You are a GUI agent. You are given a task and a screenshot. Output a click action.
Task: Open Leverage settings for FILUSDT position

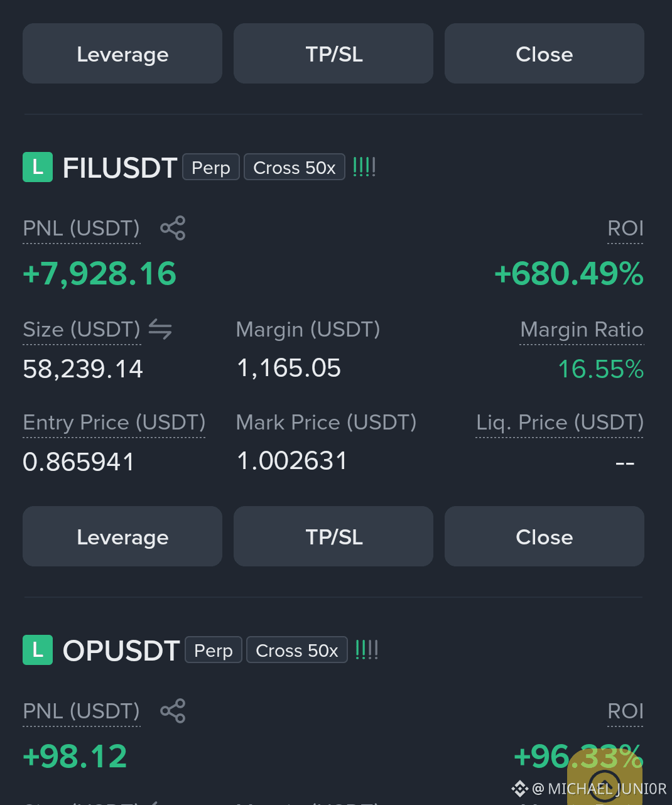(x=122, y=536)
